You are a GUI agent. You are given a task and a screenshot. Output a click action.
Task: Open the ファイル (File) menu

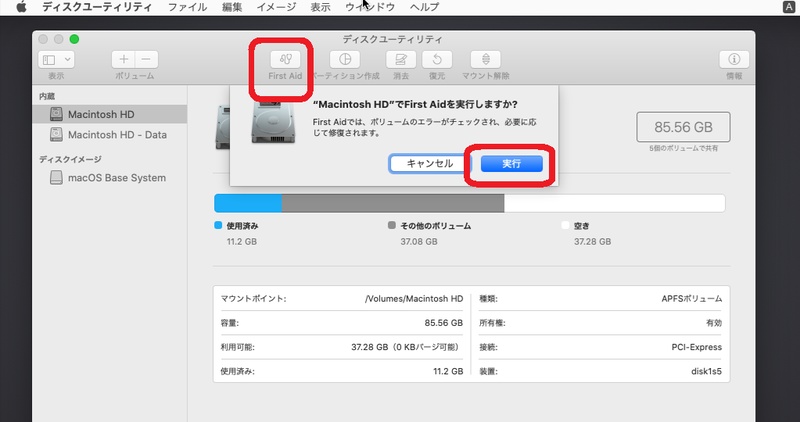click(187, 7)
